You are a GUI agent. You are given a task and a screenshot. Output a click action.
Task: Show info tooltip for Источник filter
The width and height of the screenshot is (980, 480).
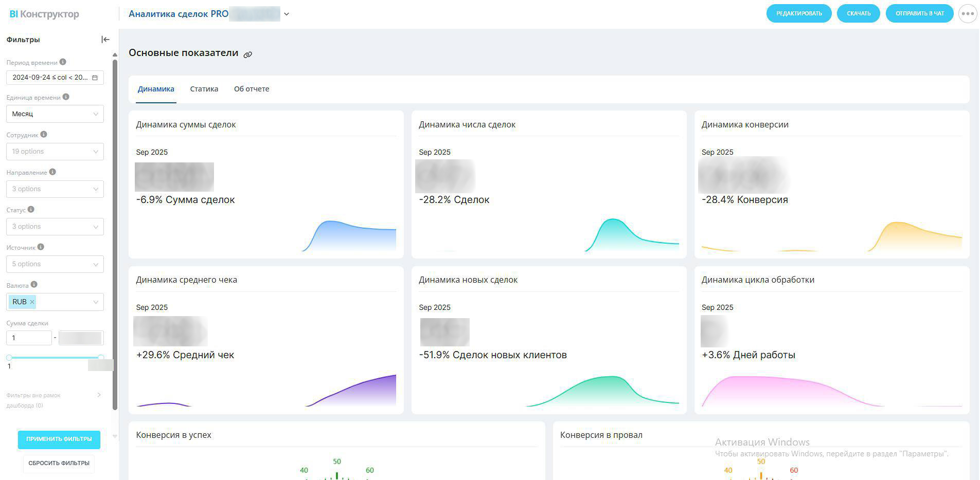(41, 247)
